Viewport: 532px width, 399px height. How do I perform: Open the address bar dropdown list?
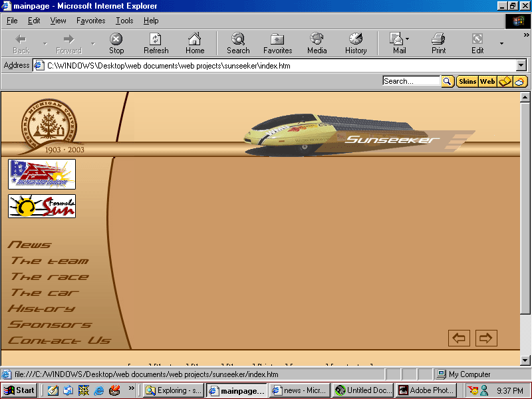[521, 65]
